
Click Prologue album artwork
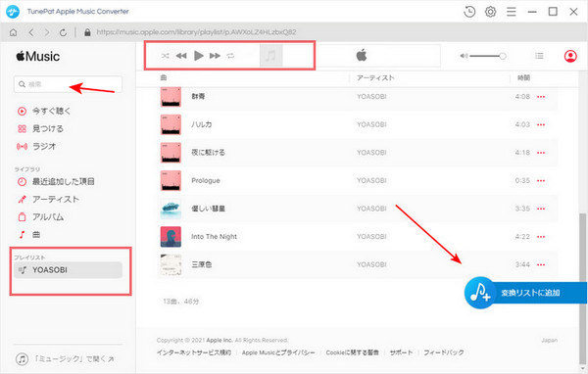(171, 180)
